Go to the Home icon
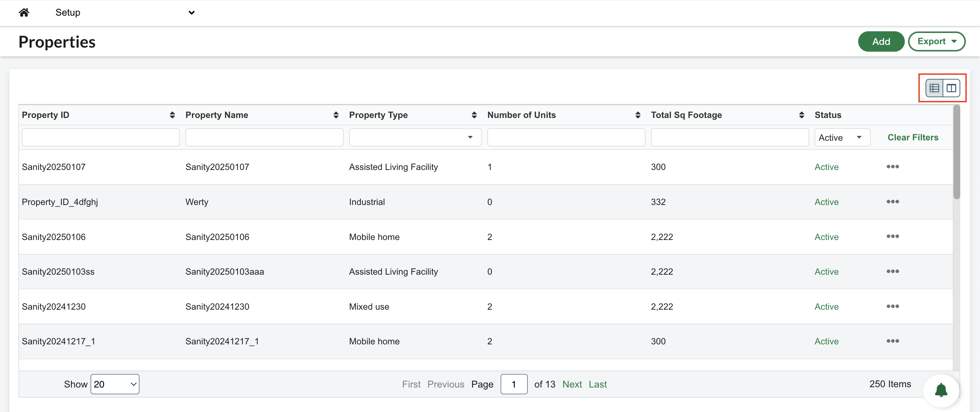The height and width of the screenshot is (412, 980). tap(24, 13)
